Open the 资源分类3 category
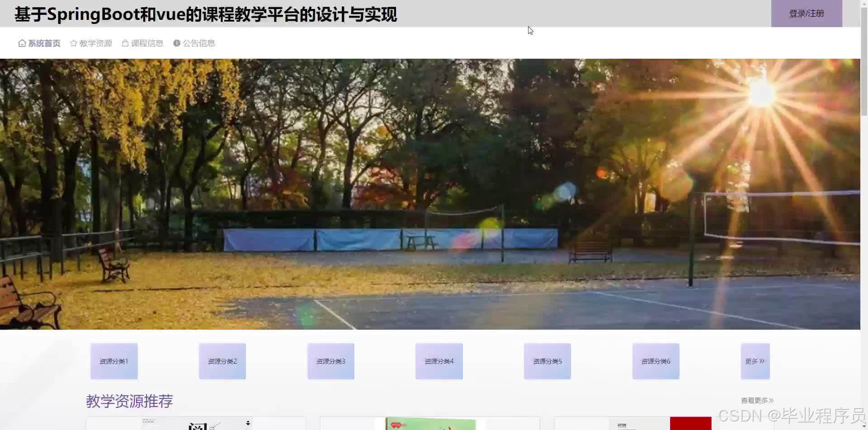Viewport: 868px width, 430px height. pos(330,361)
